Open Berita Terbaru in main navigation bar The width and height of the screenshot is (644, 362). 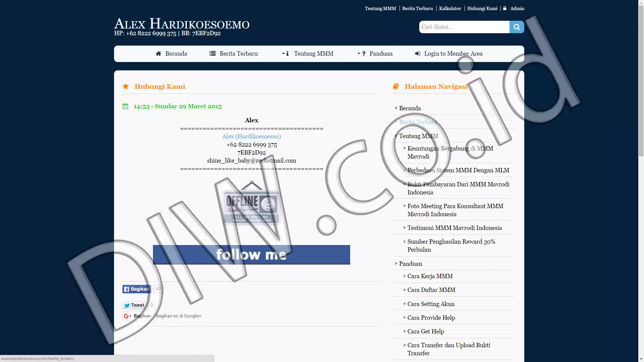[239, 54]
